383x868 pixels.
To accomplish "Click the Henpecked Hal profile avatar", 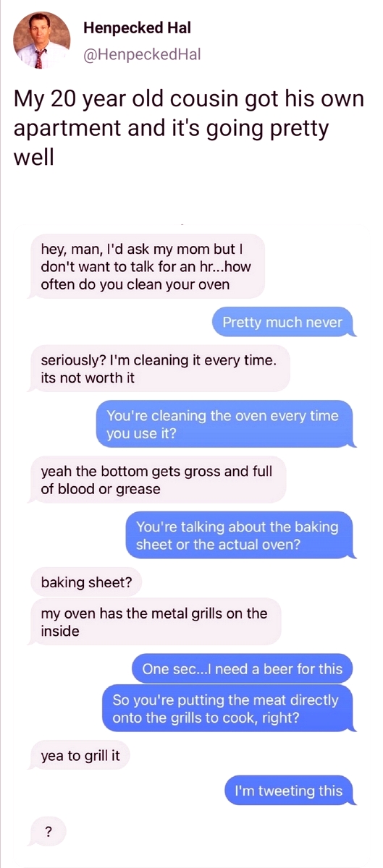I will 41,41.
